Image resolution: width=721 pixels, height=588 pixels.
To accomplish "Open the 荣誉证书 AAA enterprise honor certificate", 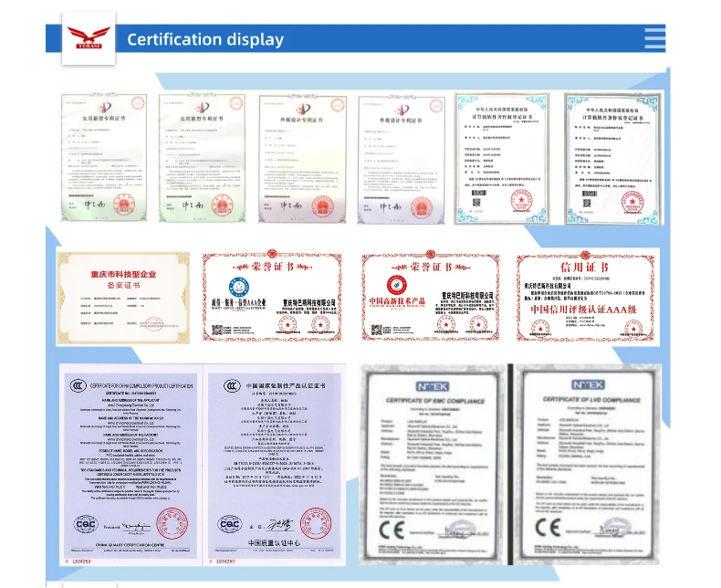I will point(272,297).
